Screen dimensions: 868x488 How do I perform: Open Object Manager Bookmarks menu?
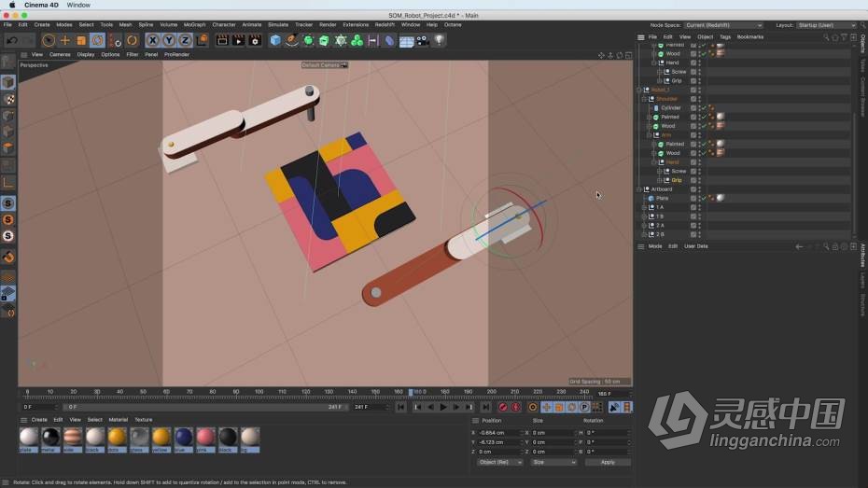[750, 37]
